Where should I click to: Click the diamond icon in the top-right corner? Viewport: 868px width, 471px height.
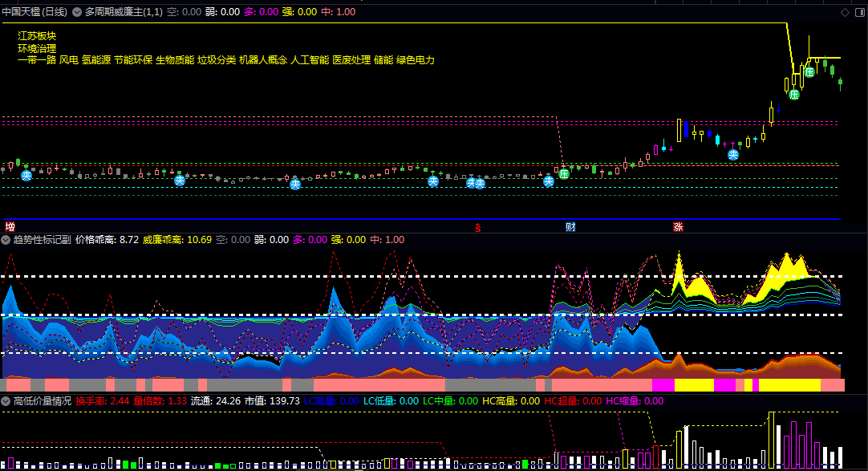point(845,13)
